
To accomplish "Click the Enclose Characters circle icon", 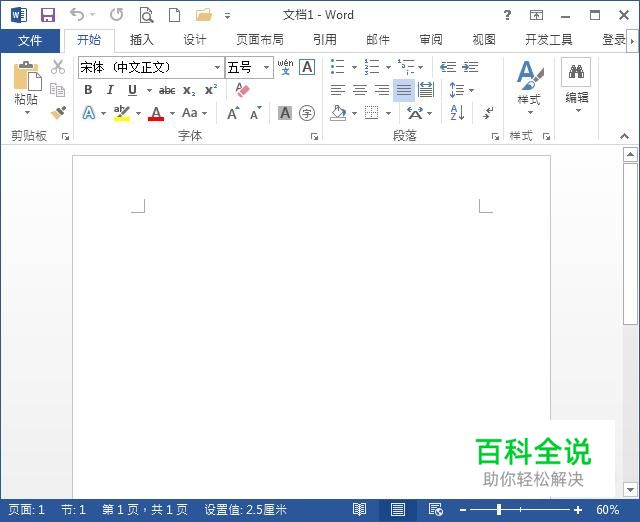I will 307,113.
